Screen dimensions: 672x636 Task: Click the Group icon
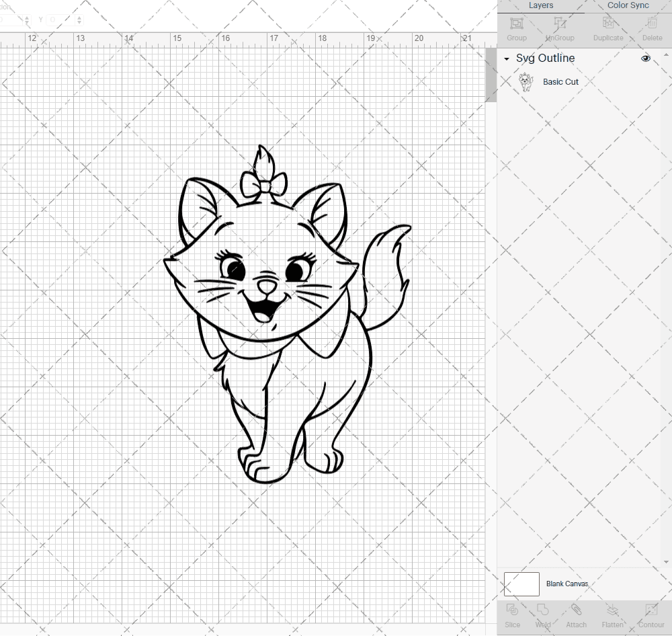click(517, 23)
